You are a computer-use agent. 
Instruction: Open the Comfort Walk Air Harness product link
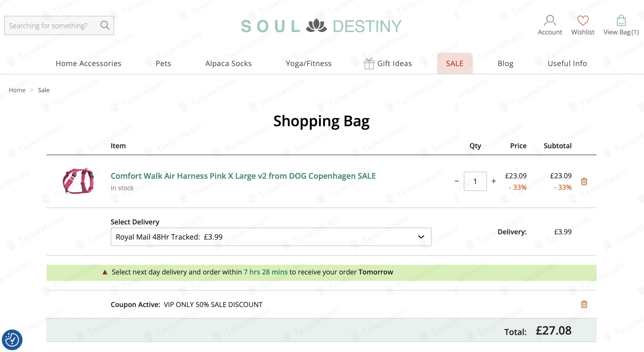[243, 176]
